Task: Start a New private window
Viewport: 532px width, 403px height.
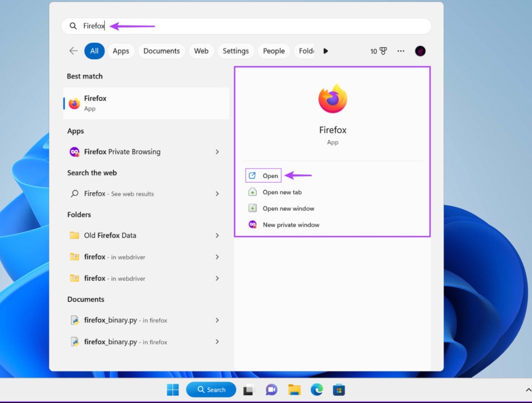Action: (291, 224)
